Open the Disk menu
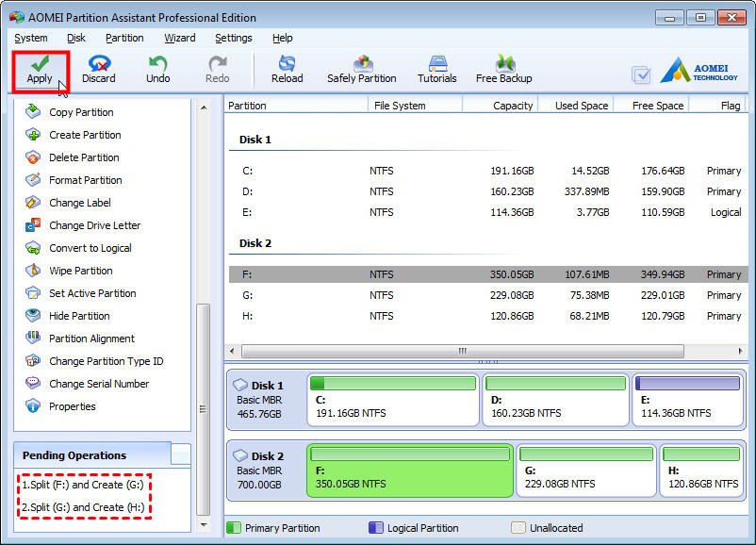 tap(76, 38)
